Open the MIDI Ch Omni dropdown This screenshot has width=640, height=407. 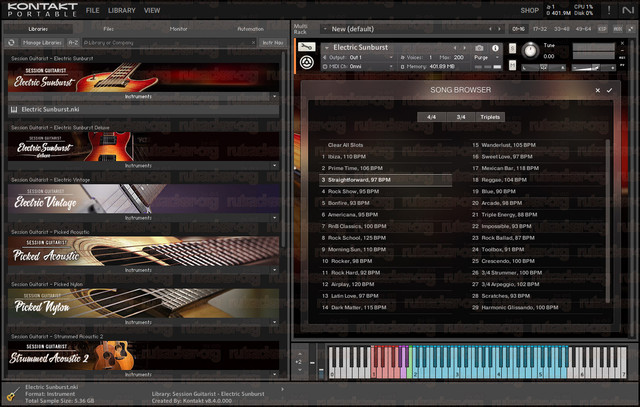click(358, 66)
